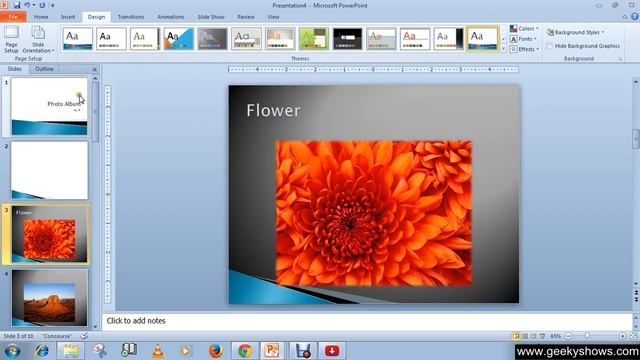Switch to the View ribbon tab
This screenshot has width=640, height=360.
[273, 17]
